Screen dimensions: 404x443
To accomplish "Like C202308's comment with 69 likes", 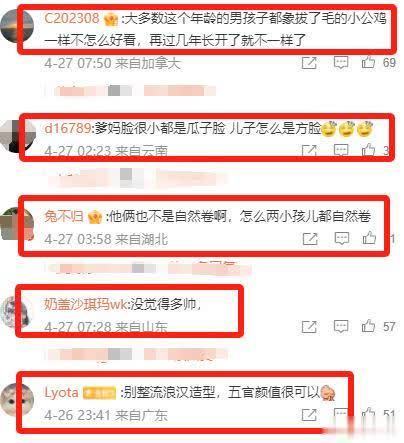I will click(x=368, y=62).
